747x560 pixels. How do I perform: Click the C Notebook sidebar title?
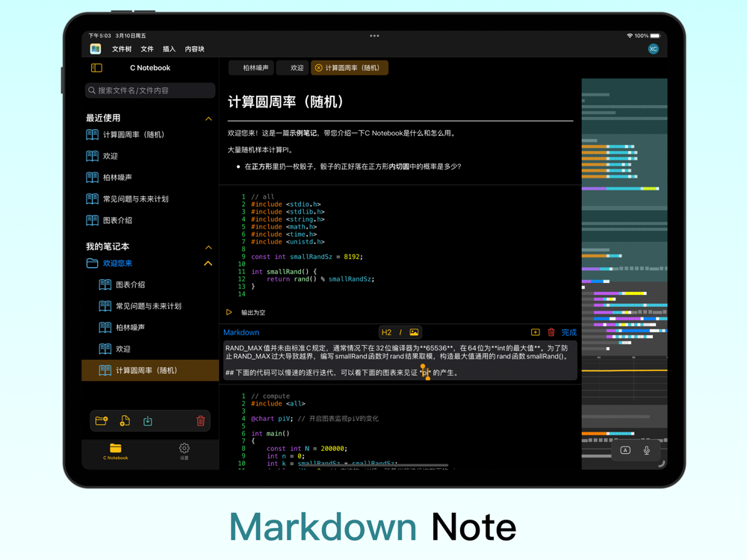click(150, 68)
